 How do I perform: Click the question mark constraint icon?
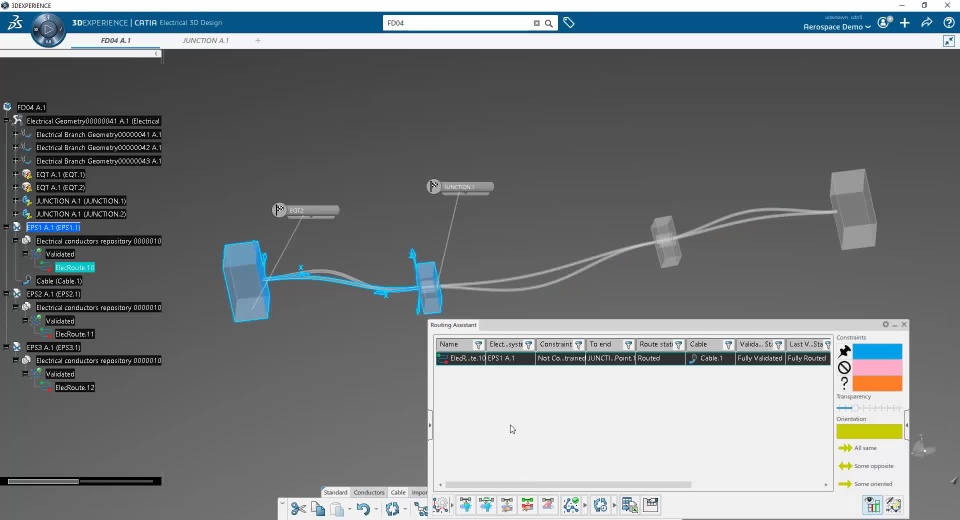tap(844, 383)
